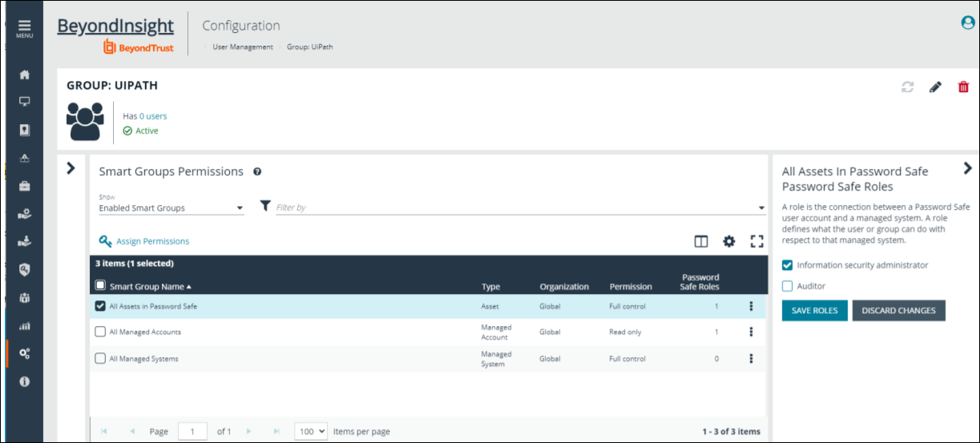The image size is (980, 443).
Task: Click the '3 items (1 selected)' status text
Action: [x=135, y=264]
